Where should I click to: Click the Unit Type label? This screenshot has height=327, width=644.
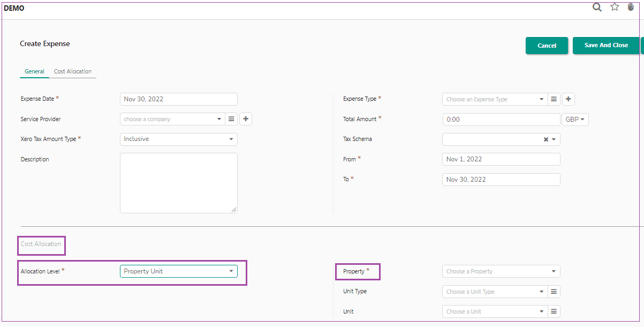[x=355, y=291]
